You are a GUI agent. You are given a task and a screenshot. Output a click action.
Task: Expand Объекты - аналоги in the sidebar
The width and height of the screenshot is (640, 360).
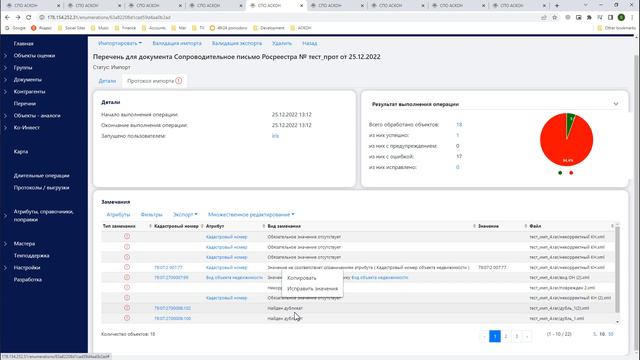[x=6, y=116]
